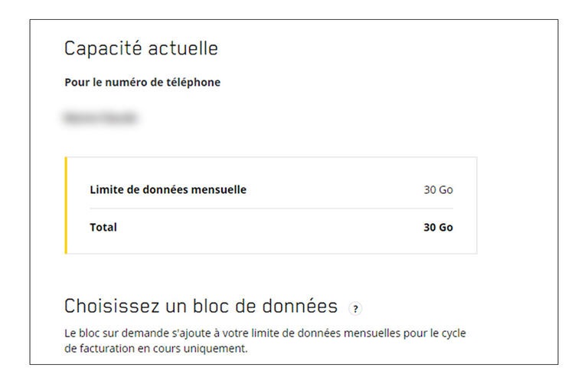Click the bold 30 Go total value

coord(438,227)
